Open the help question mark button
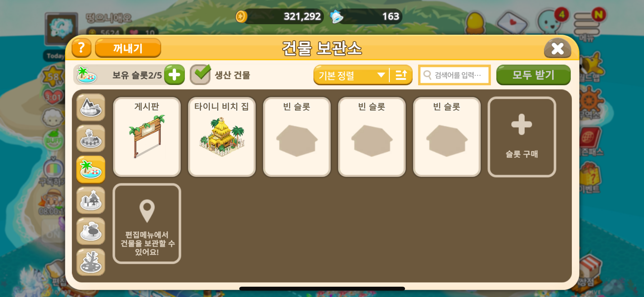Screen dimensions: 644x297 (81, 48)
